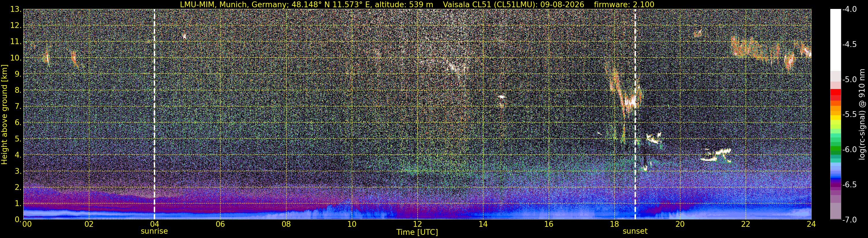Screen dimensions: 868x238
Task: Click the "-5.0" colorbar tick label
Action: [850, 79]
